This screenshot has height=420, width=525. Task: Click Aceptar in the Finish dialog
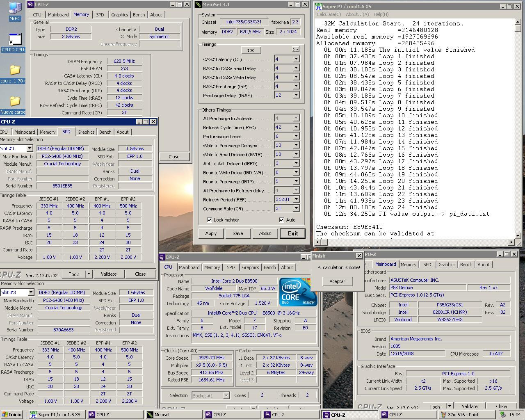click(x=337, y=281)
